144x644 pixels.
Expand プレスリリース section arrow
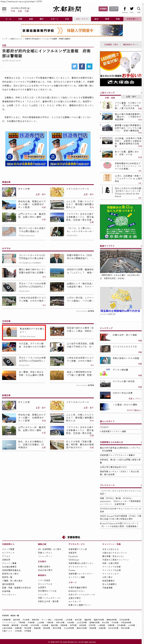(141, 485)
